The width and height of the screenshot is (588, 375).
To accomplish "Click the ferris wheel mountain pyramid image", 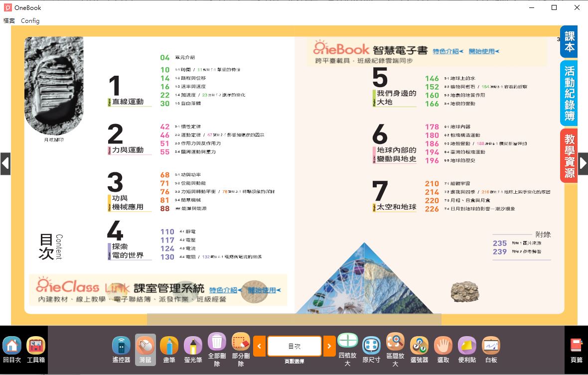I will coord(364,279).
